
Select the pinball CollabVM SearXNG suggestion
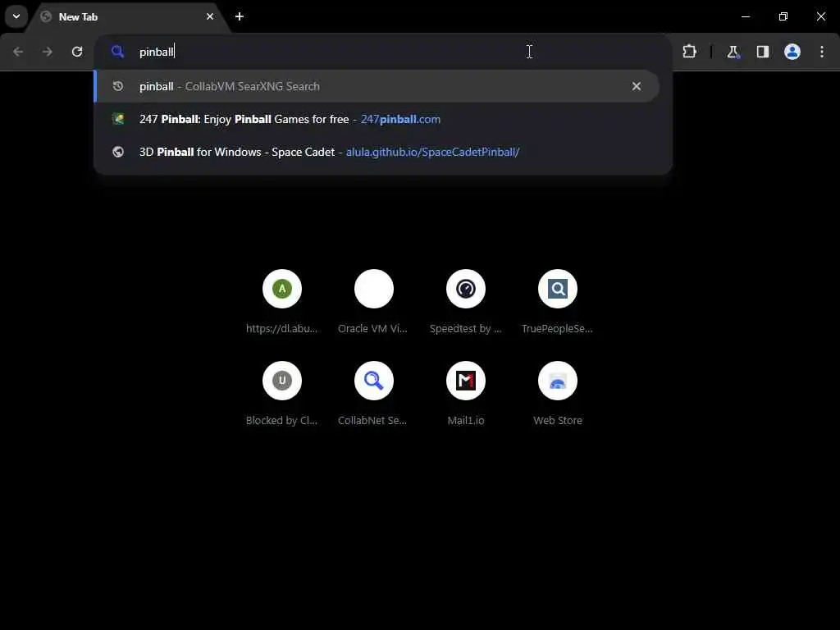coord(376,86)
